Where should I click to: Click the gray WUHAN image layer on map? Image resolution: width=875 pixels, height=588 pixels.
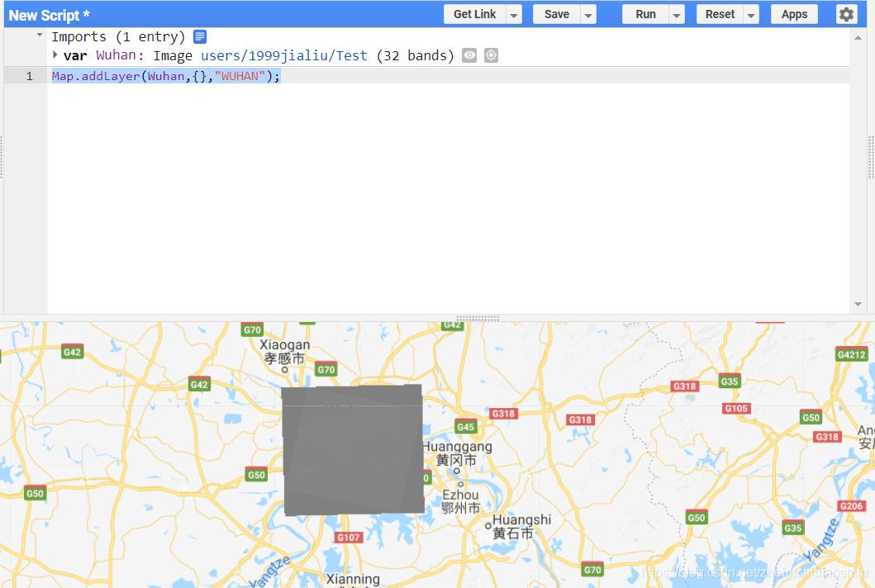(x=354, y=448)
